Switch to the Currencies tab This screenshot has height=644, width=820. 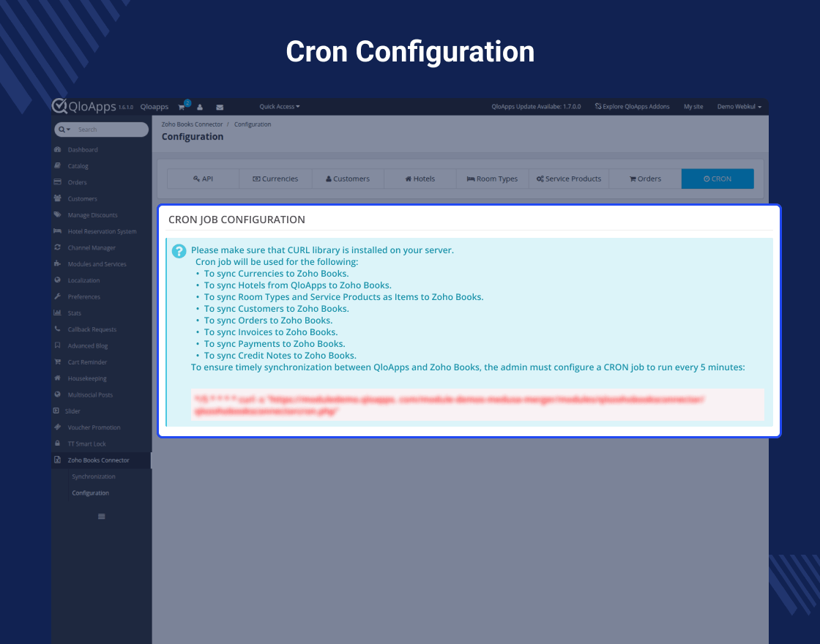275,179
